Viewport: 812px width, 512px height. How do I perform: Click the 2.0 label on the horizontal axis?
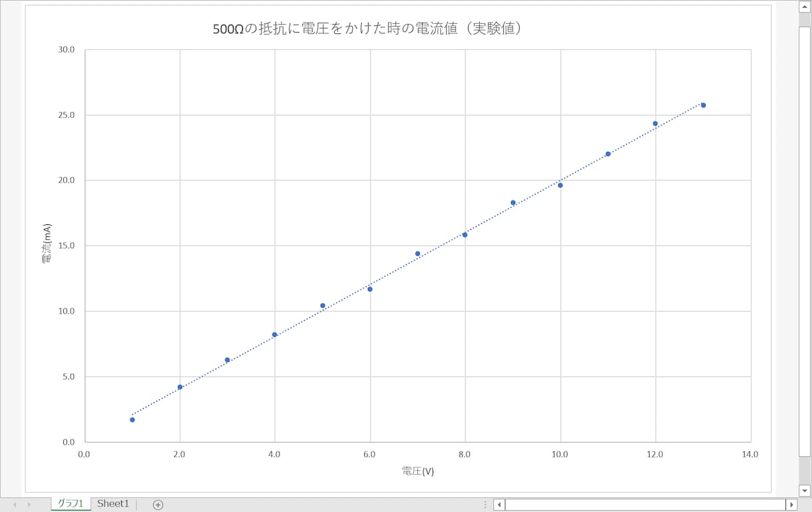click(x=179, y=455)
